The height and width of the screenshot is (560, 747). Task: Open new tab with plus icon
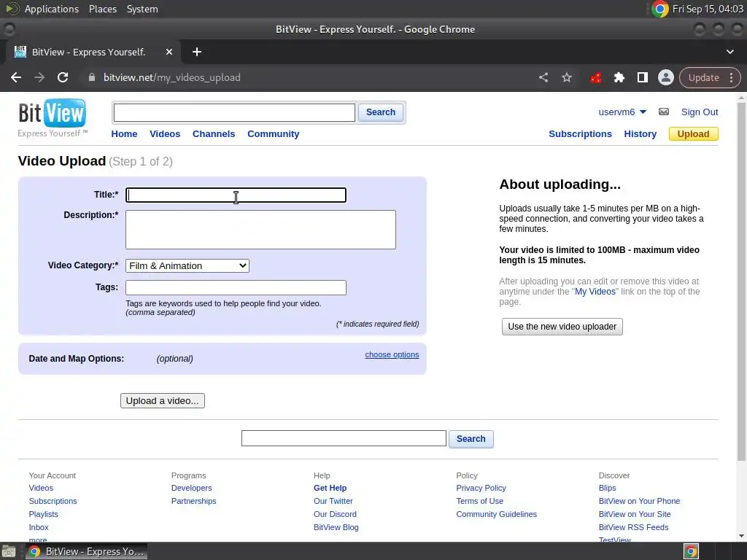(197, 52)
